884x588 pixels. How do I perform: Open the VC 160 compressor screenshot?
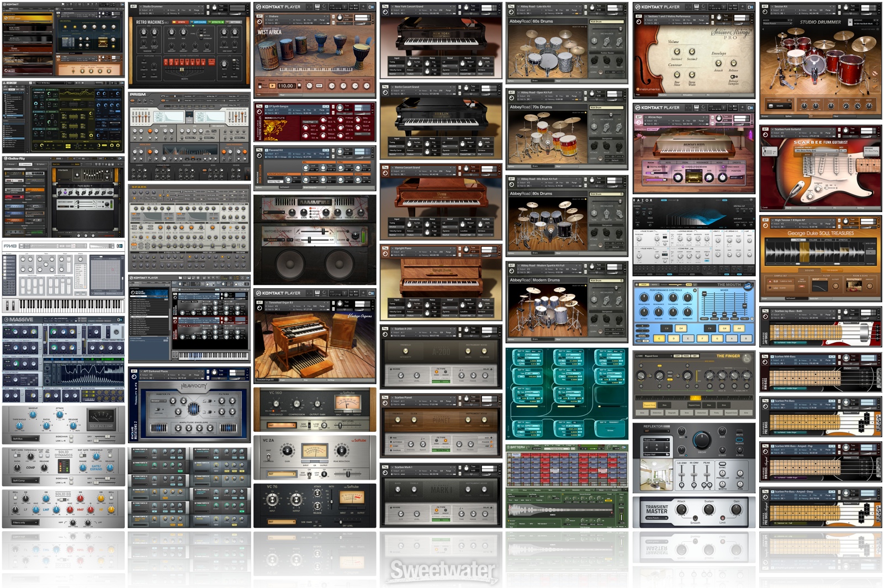pyautogui.click(x=315, y=410)
